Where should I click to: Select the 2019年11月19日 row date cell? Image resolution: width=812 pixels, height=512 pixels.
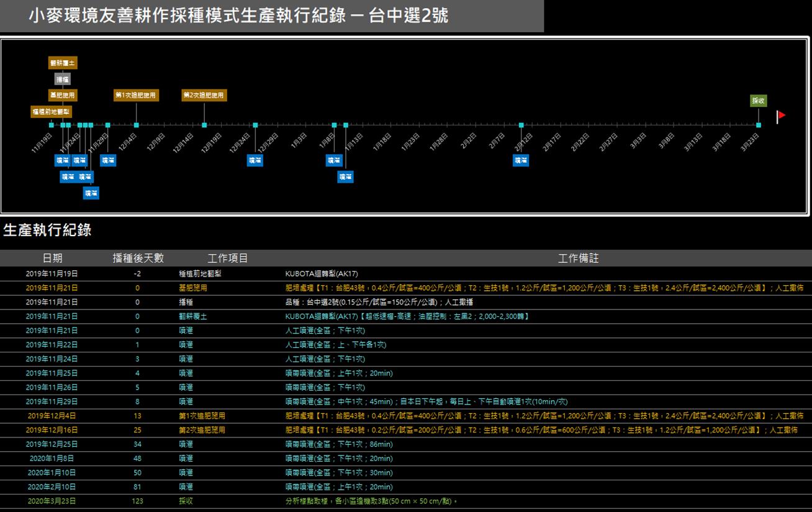52,273
